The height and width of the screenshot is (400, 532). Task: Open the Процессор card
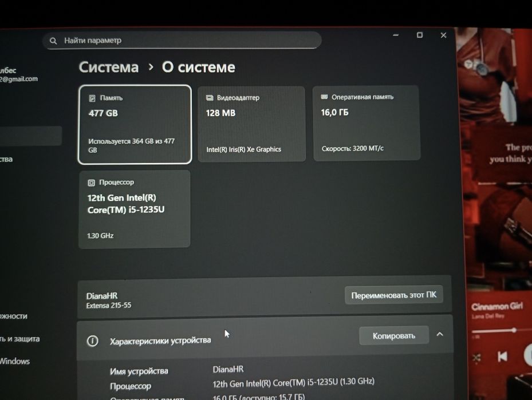pyautogui.click(x=135, y=209)
